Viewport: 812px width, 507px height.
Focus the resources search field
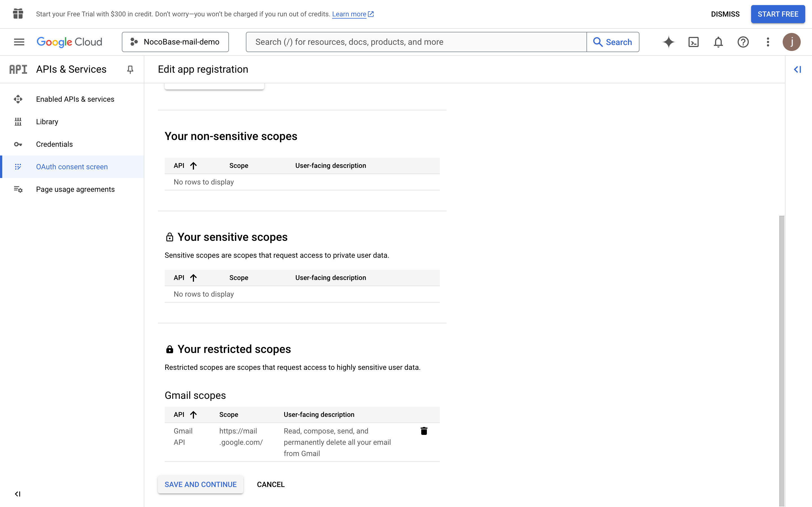[x=416, y=42]
